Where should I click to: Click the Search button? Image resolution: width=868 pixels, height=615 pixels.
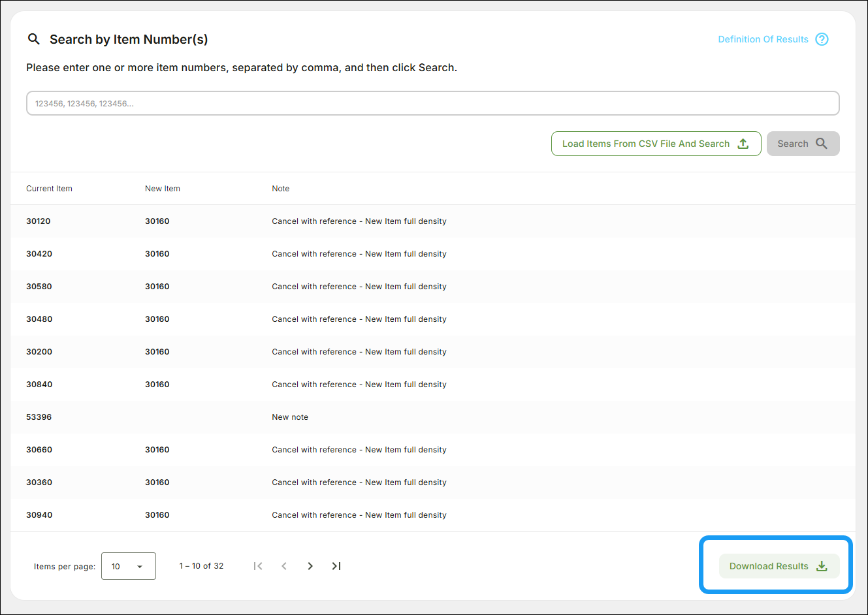pyautogui.click(x=803, y=144)
